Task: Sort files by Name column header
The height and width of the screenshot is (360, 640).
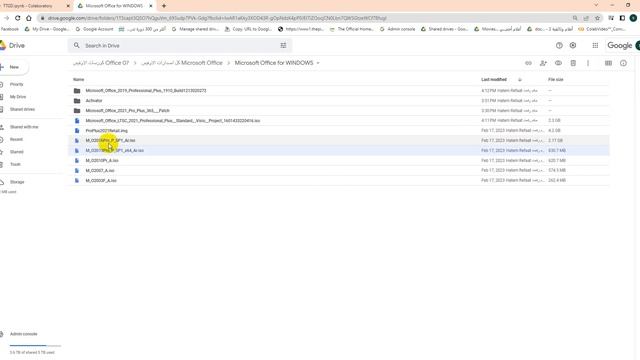Action: 78,80
